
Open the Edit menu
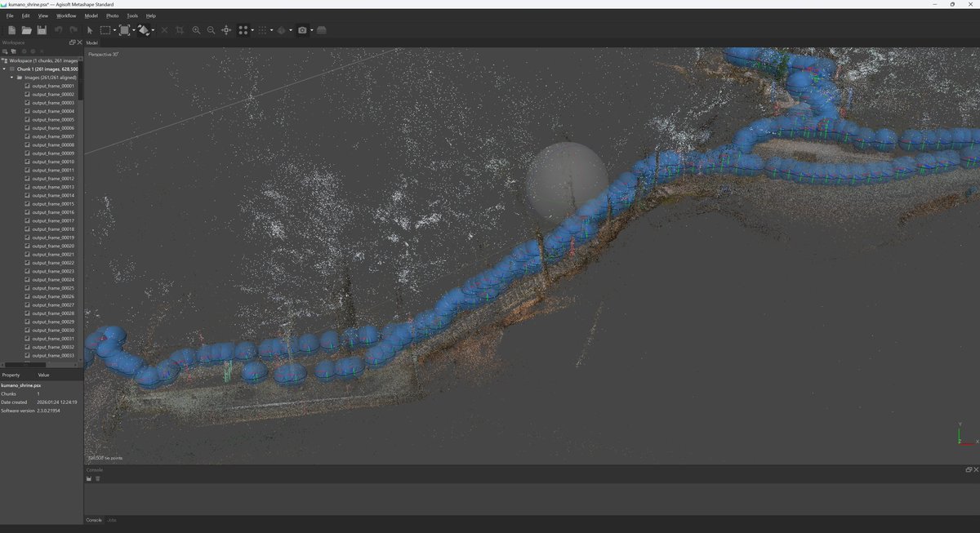[x=26, y=16]
